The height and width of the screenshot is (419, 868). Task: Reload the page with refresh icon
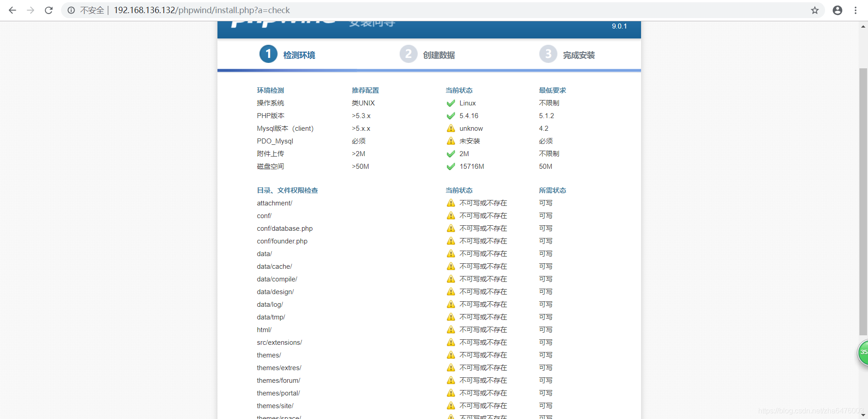pyautogui.click(x=49, y=10)
